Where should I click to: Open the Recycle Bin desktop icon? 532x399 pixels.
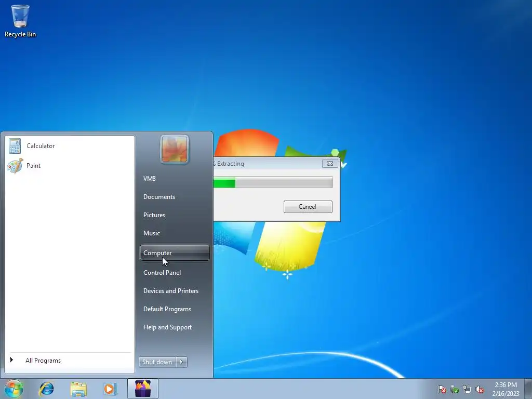(x=20, y=21)
